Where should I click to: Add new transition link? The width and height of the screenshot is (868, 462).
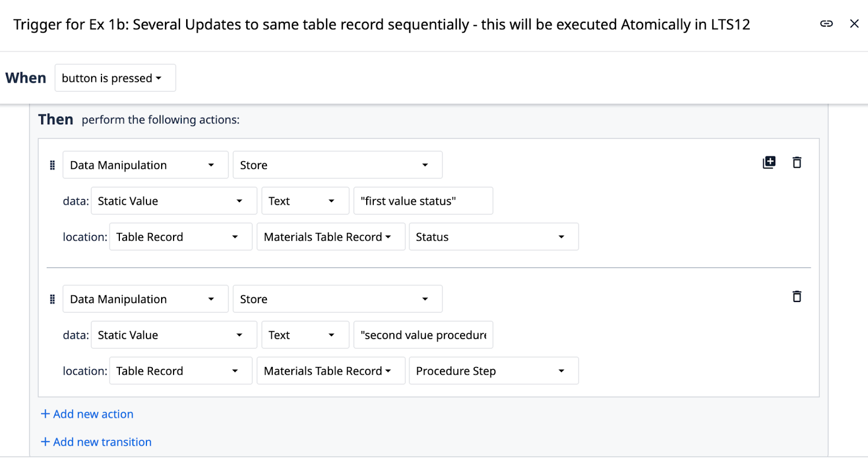[97, 442]
